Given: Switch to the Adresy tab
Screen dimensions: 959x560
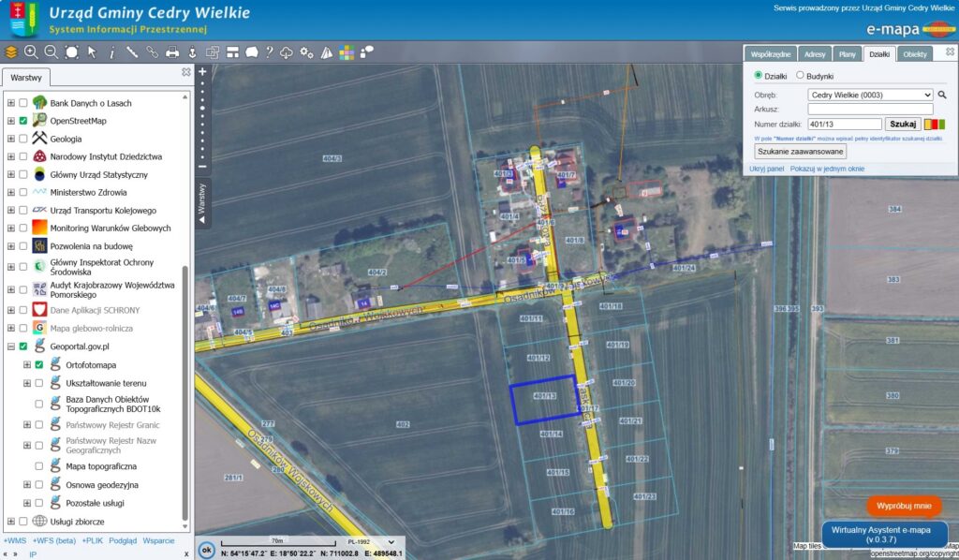Looking at the screenshot, I should tap(813, 54).
